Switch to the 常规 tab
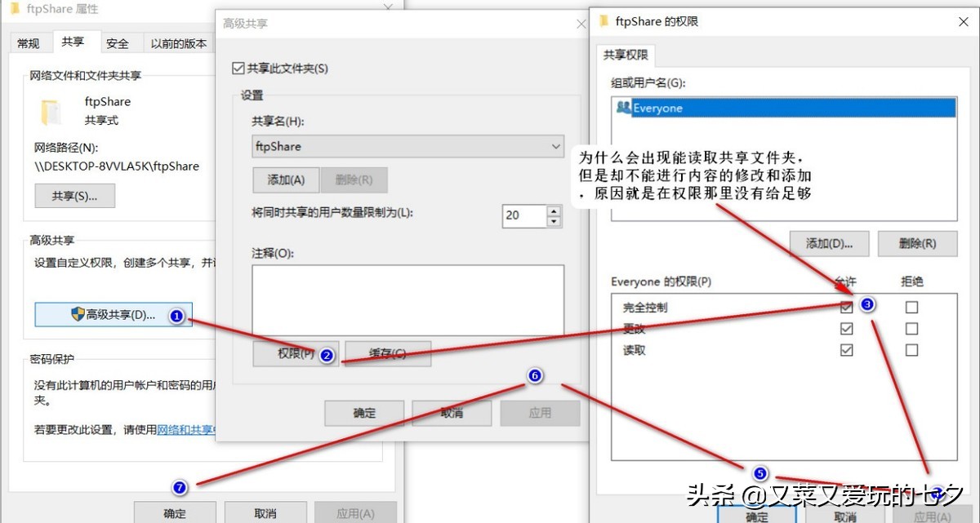The height and width of the screenshot is (523, 980). pos(29,42)
